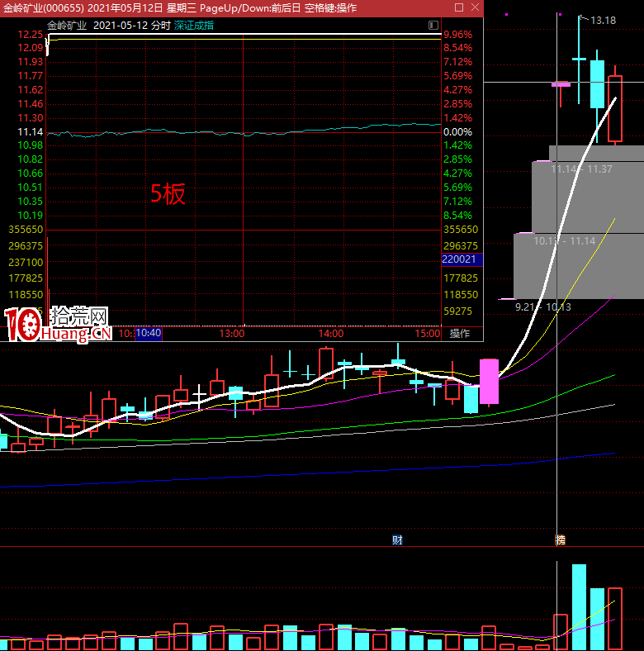The width and height of the screenshot is (644, 651).
Task: Click the 10.13 - 11.14 gap label
Action: [565, 240]
